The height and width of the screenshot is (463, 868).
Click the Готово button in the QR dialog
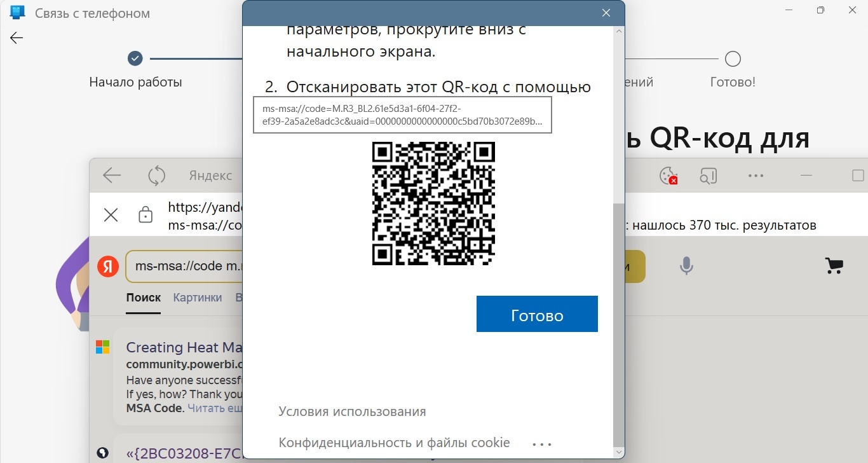(537, 314)
